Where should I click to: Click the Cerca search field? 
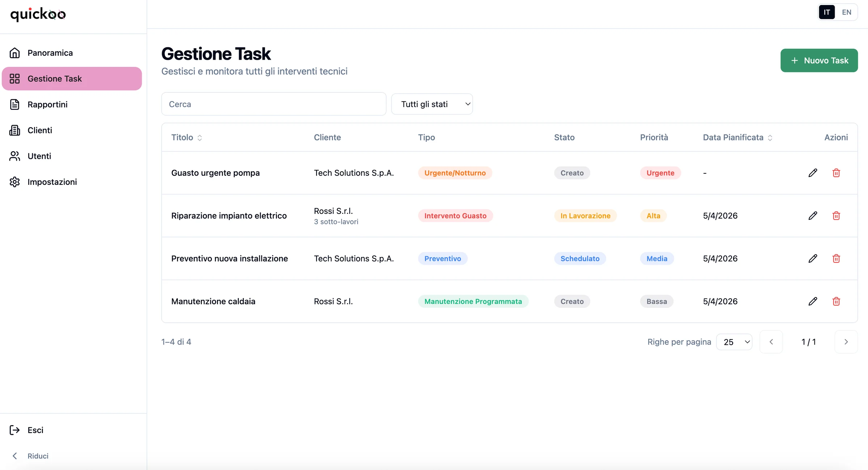point(274,104)
